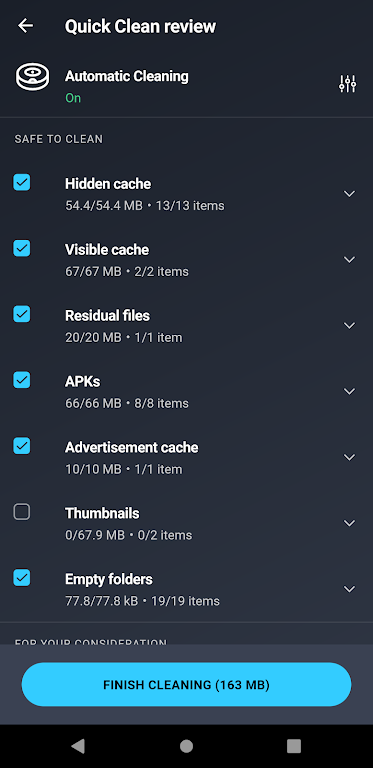Tap the Android home circle button

(x=186, y=746)
